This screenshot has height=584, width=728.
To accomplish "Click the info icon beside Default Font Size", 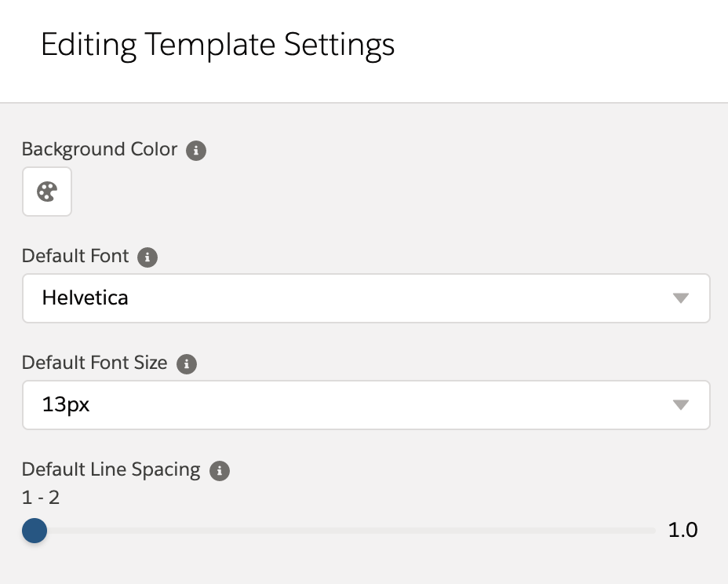I will pos(187,363).
